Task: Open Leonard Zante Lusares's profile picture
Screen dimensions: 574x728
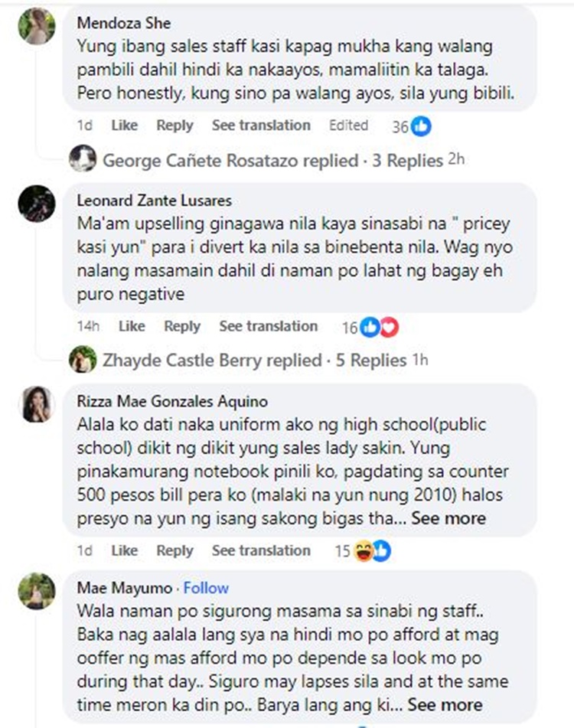Action: point(37,204)
